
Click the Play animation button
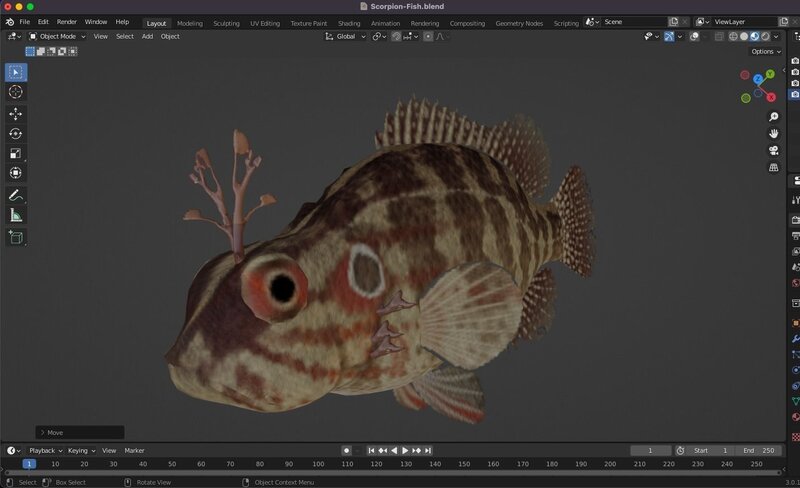point(405,451)
